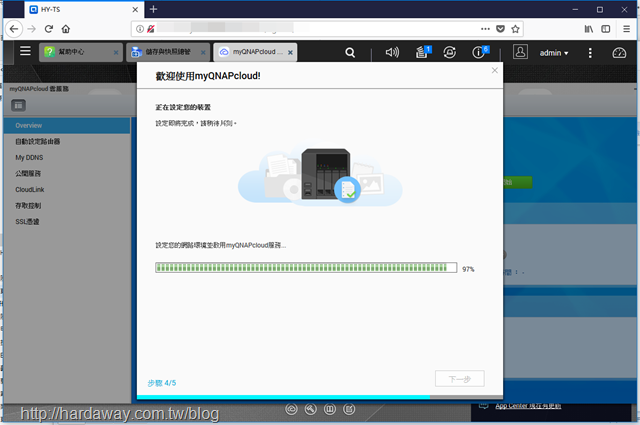Click the first desktop dock icon at bottom
640x425 pixels.
point(291,409)
